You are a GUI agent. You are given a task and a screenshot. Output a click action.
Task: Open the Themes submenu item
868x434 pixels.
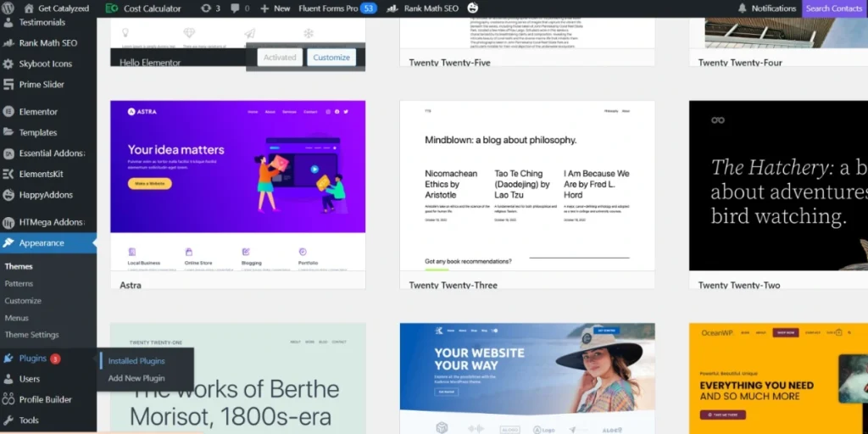coord(19,266)
